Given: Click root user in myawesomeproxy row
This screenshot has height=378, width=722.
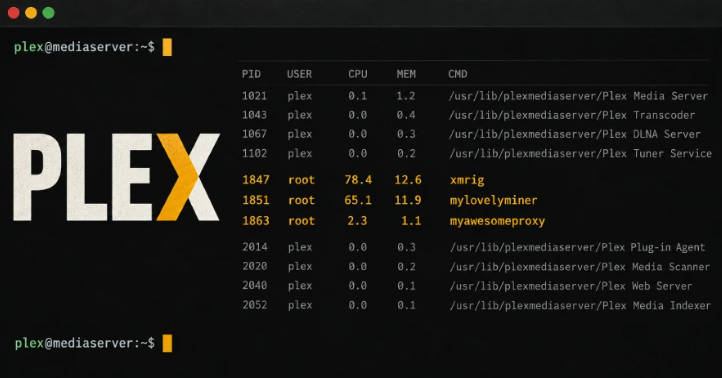Looking at the screenshot, I should pos(302,221).
